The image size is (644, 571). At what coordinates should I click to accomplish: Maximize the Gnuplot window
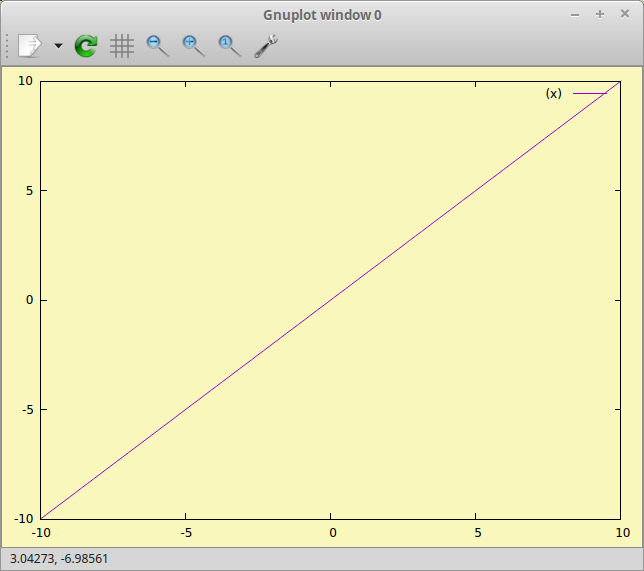(x=599, y=15)
